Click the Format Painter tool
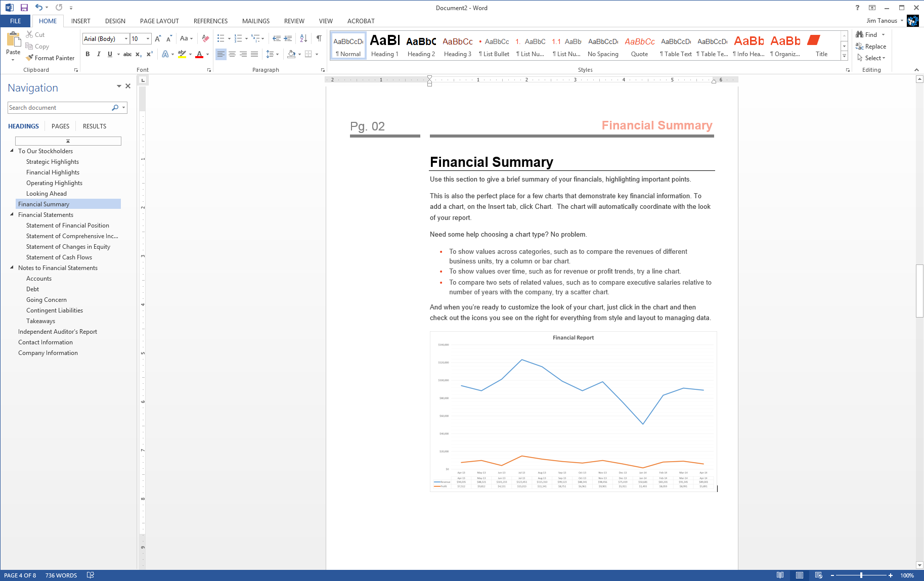 [x=50, y=58]
